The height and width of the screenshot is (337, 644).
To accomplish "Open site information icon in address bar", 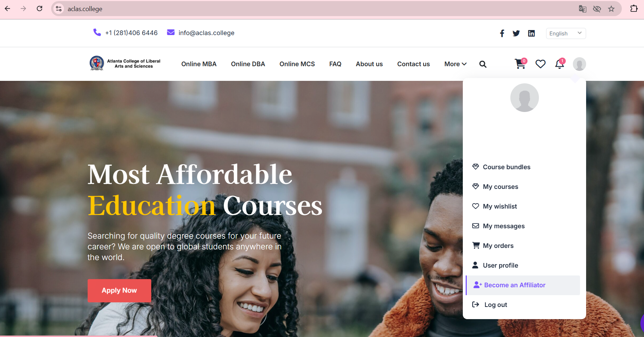I will pyautogui.click(x=59, y=9).
